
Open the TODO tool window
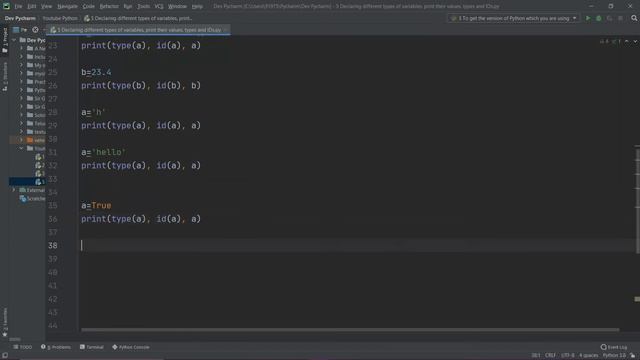click(22, 347)
